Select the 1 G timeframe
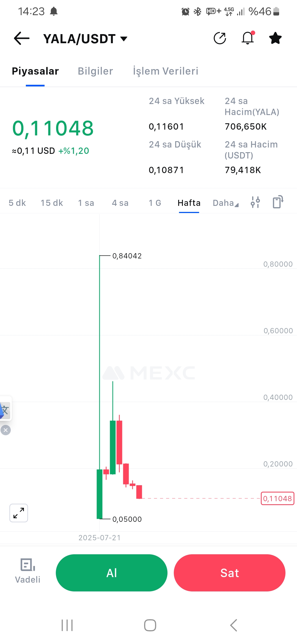 [155, 203]
